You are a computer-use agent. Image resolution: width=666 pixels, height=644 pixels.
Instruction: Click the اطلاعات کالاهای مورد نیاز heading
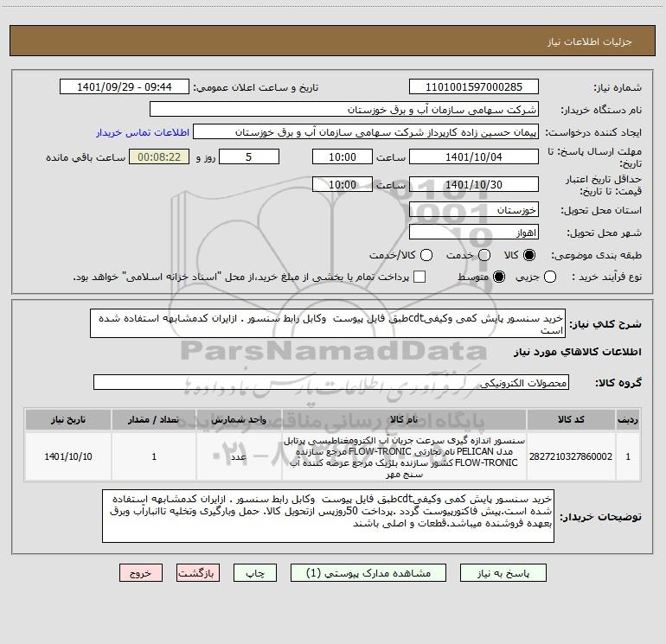[x=577, y=352]
